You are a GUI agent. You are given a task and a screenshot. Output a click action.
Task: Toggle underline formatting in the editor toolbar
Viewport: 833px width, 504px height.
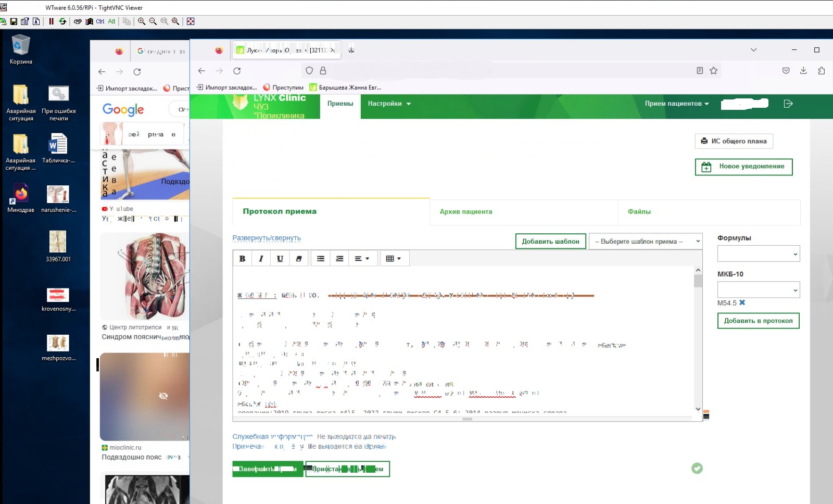(x=280, y=259)
